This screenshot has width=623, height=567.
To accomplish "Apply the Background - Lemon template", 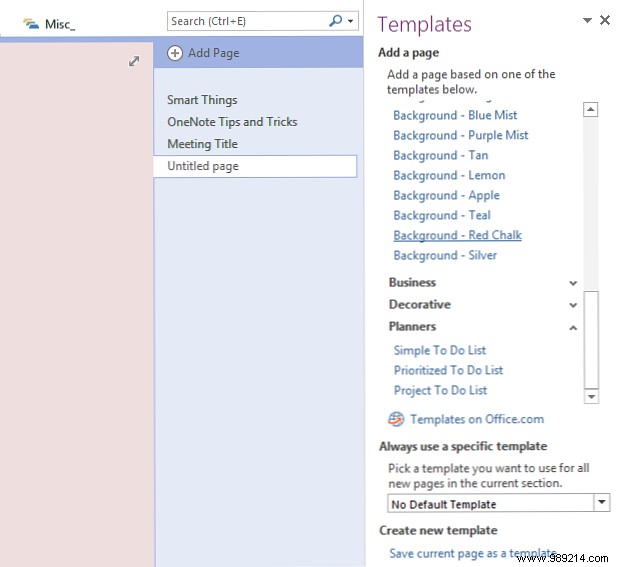I will [449, 175].
